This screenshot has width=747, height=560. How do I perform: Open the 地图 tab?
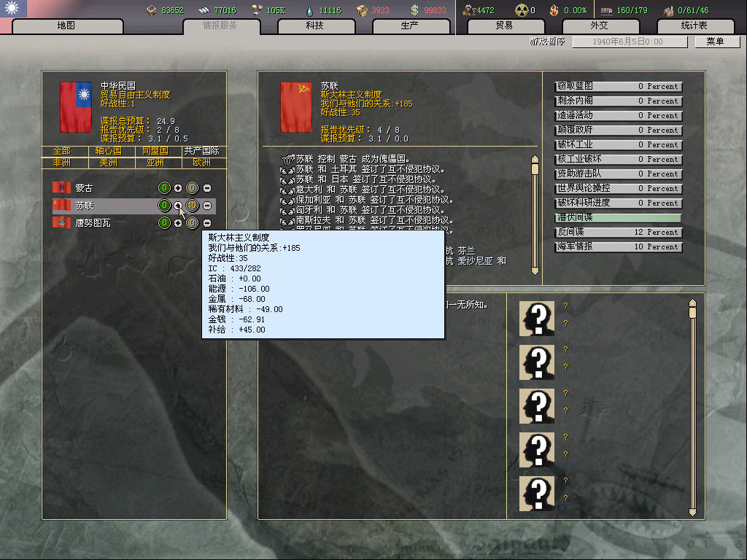click(66, 26)
